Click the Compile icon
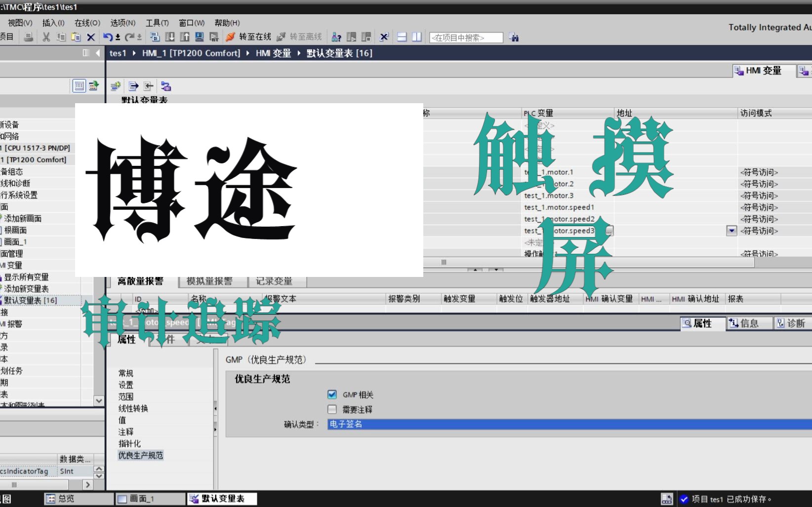The height and width of the screenshot is (507, 812). pos(155,37)
